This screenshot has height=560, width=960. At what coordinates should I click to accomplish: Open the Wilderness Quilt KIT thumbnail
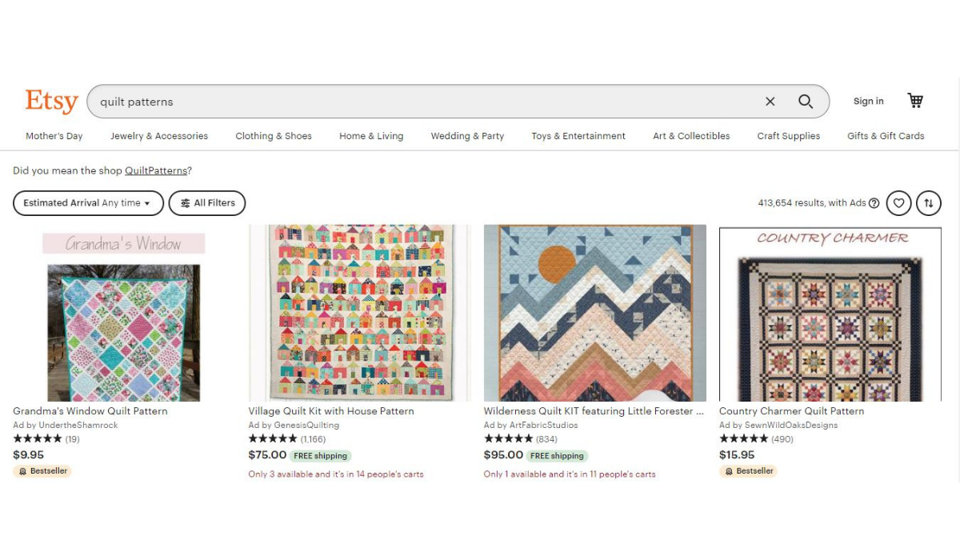click(x=594, y=313)
